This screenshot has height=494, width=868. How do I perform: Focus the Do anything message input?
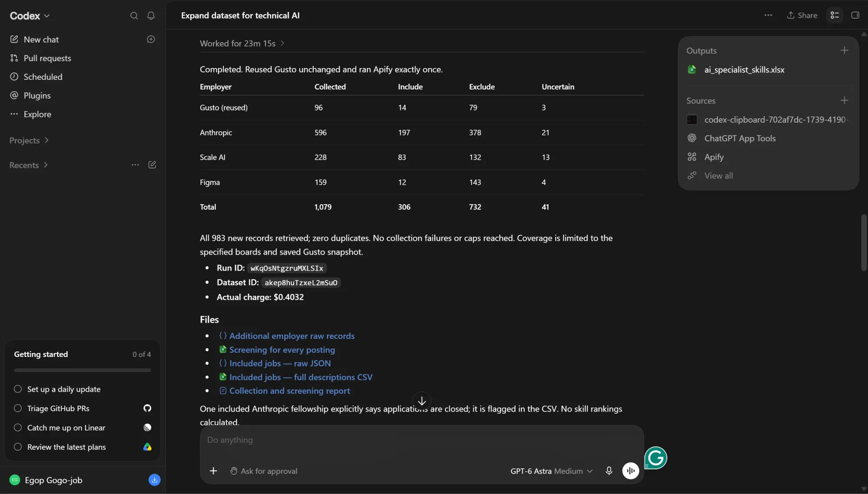[x=422, y=440]
